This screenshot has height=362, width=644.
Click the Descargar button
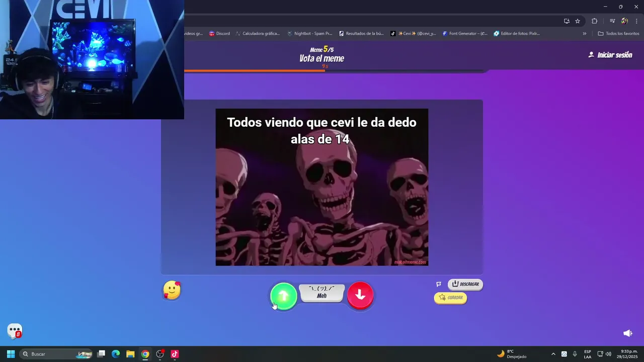point(465,284)
